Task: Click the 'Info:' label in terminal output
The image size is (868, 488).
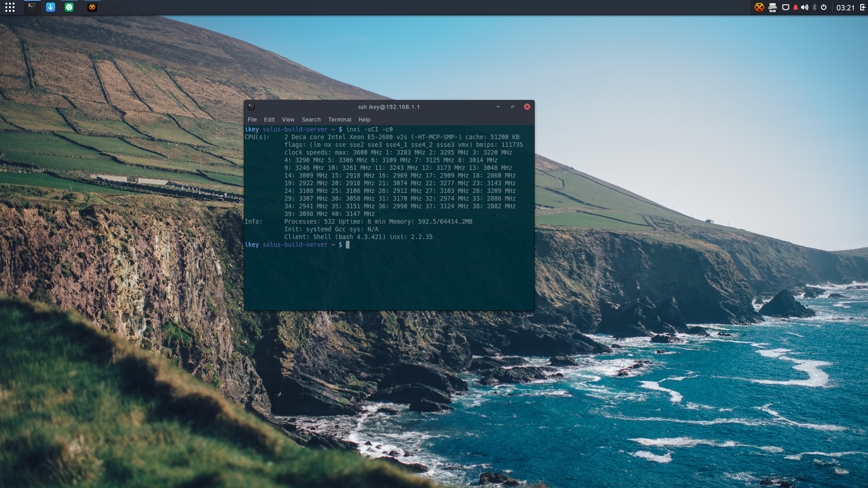Action: click(x=253, y=221)
